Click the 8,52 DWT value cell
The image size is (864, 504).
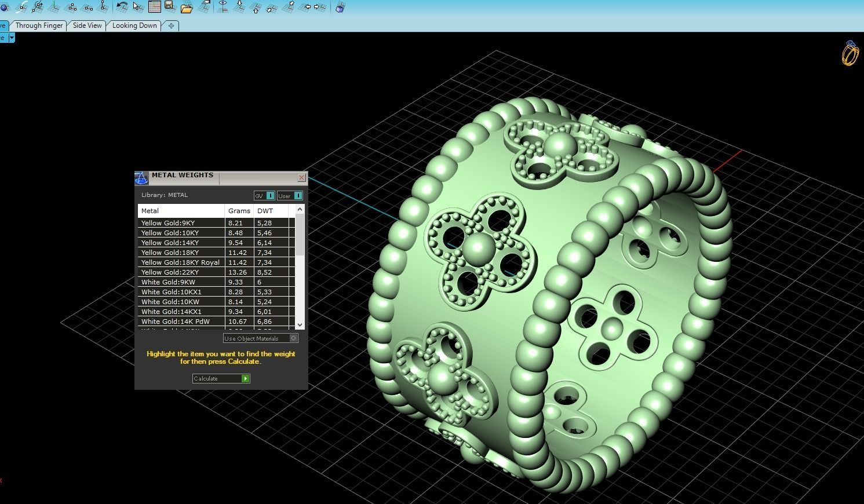(x=271, y=272)
